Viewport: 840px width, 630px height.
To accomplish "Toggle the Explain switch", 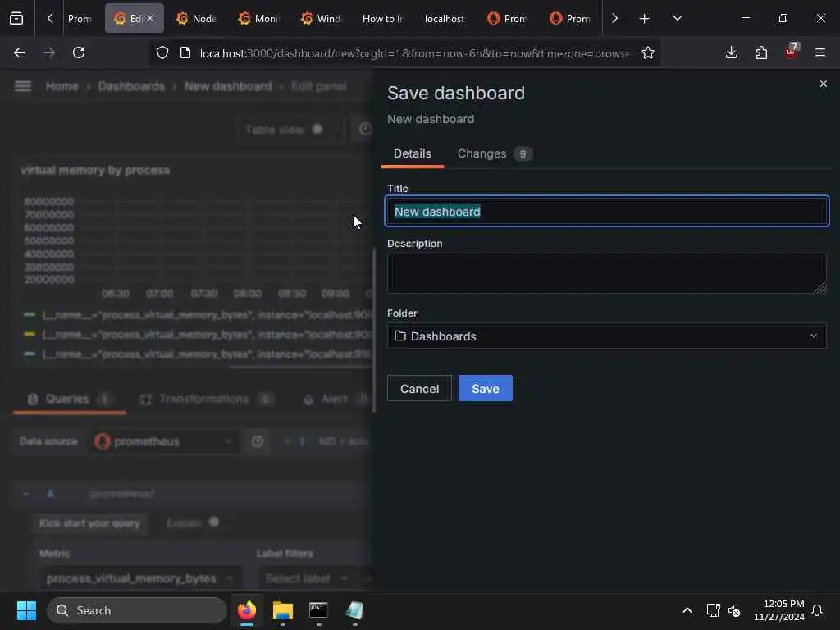I will click(x=213, y=523).
